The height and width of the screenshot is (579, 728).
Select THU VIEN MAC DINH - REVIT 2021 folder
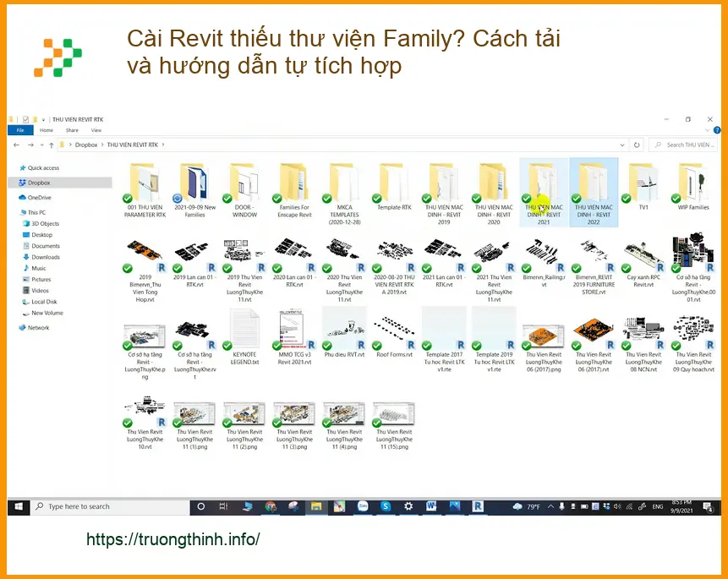[544, 194]
